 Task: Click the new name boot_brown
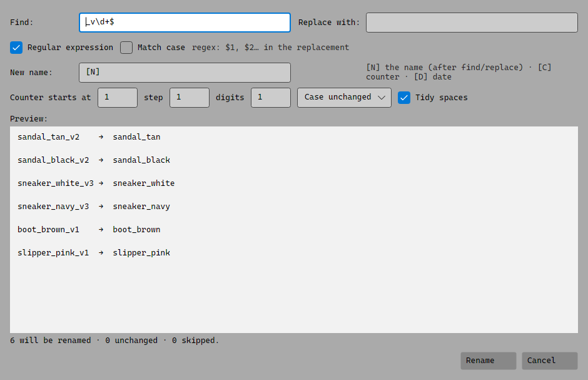pos(136,230)
